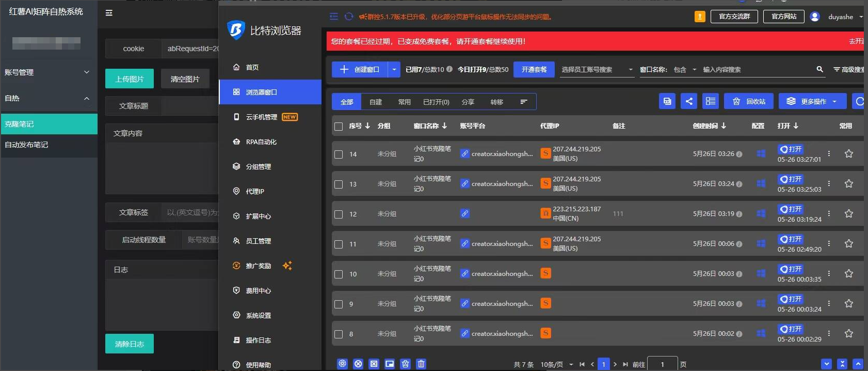Viewport: 868px width, 371px height.
Task: Open the 更多操作 dropdown
Action: click(813, 101)
